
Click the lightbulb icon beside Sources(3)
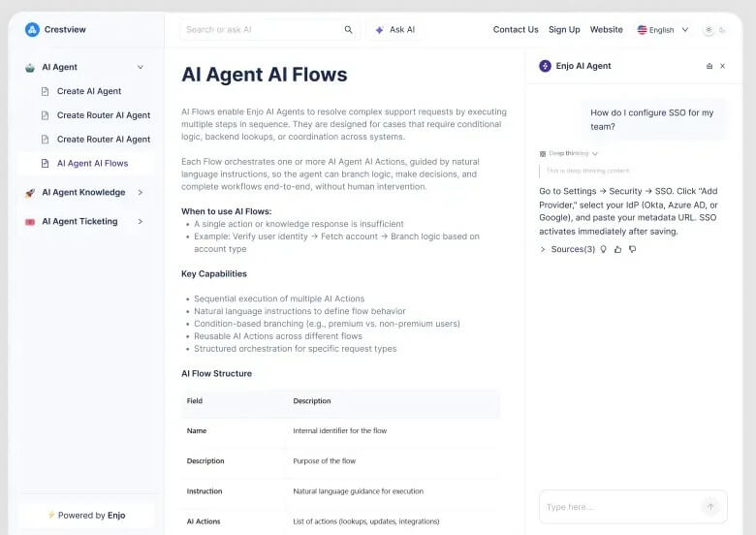(603, 249)
